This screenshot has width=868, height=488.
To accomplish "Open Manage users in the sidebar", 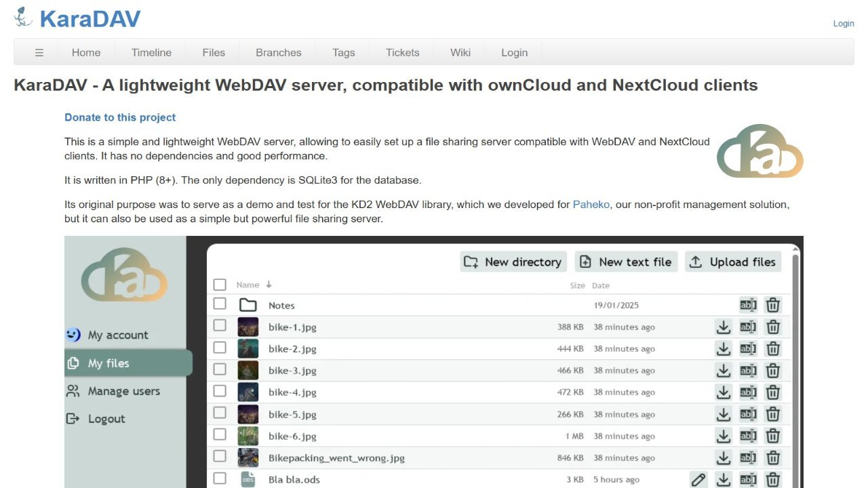I will click(113, 391).
